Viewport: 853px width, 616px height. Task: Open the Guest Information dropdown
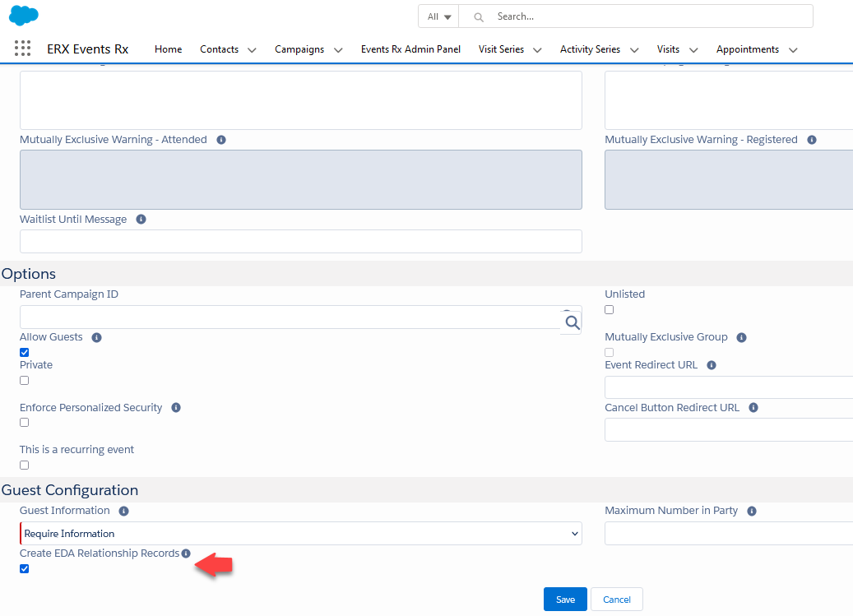coord(300,534)
